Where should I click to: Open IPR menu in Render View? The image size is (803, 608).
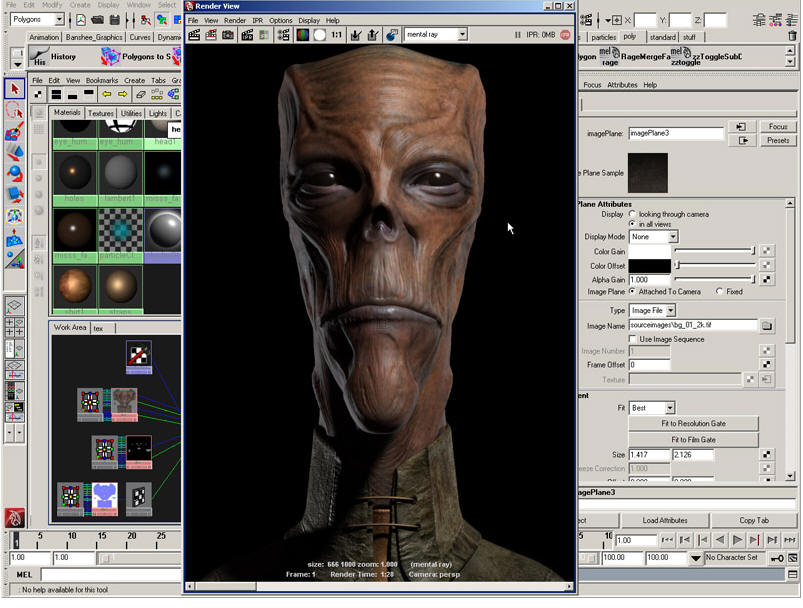[x=258, y=20]
